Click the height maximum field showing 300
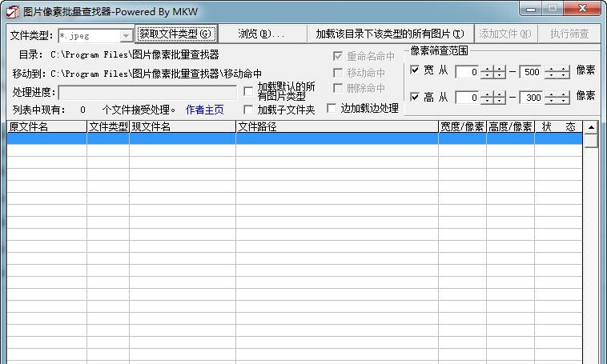 pos(532,98)
